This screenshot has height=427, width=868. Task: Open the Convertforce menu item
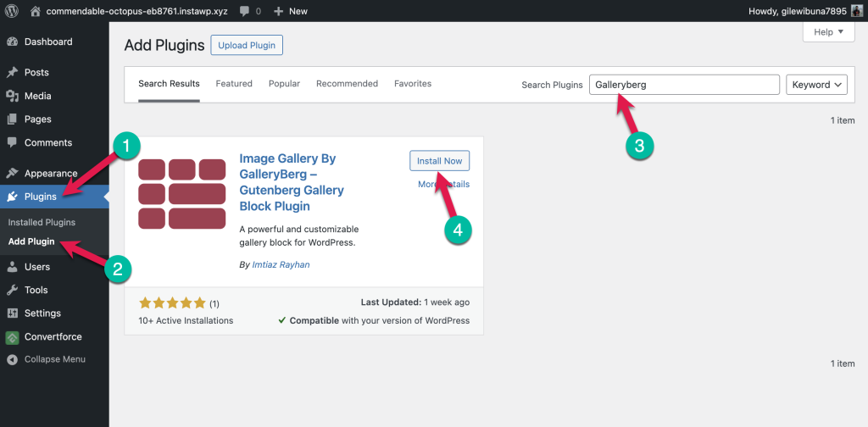coord(53,336)
